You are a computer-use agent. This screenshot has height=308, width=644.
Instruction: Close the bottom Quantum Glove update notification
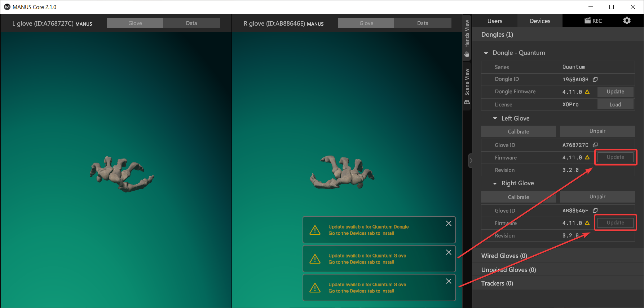[x=449, y=281]
